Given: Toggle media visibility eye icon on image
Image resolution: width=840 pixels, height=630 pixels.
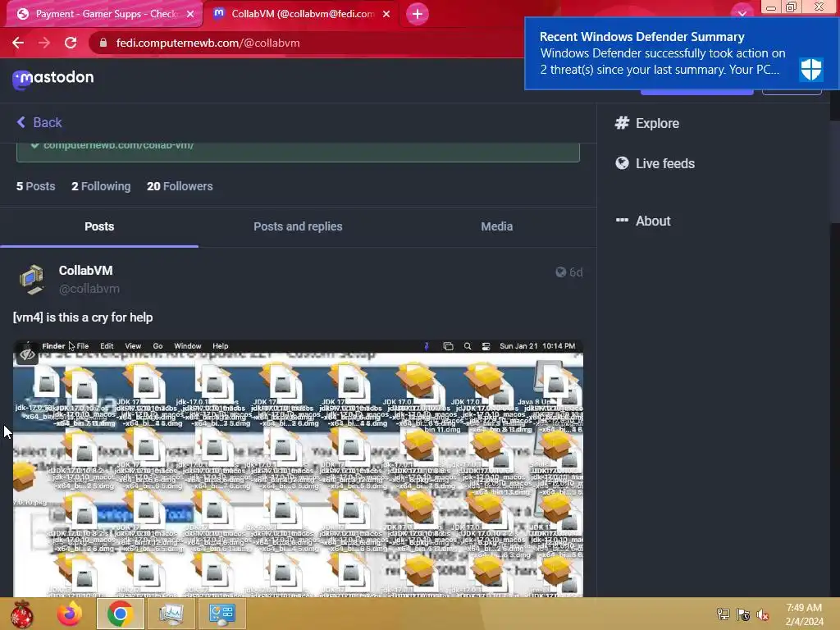Looking at the screenshot, I should point(27,354).
